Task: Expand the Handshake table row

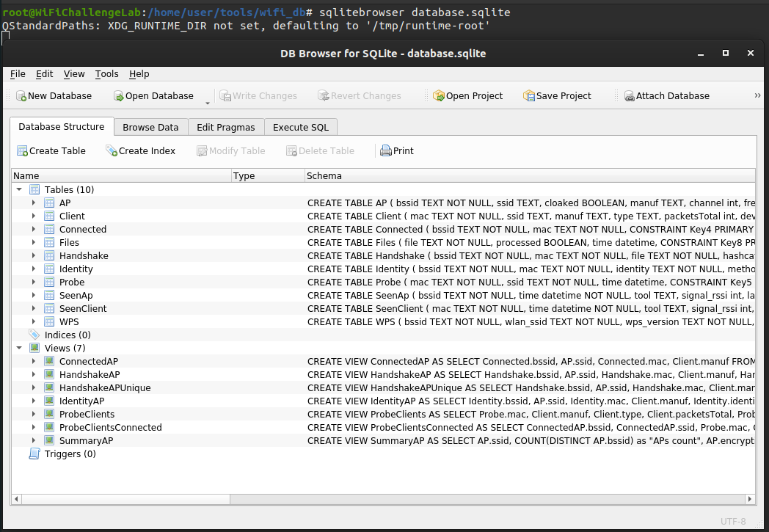Action: tap(34, 256)
